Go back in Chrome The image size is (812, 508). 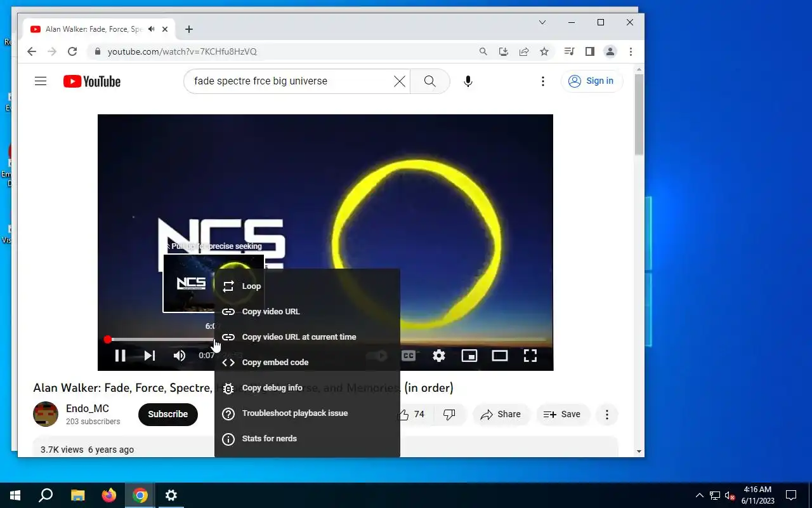coord(32,51)
